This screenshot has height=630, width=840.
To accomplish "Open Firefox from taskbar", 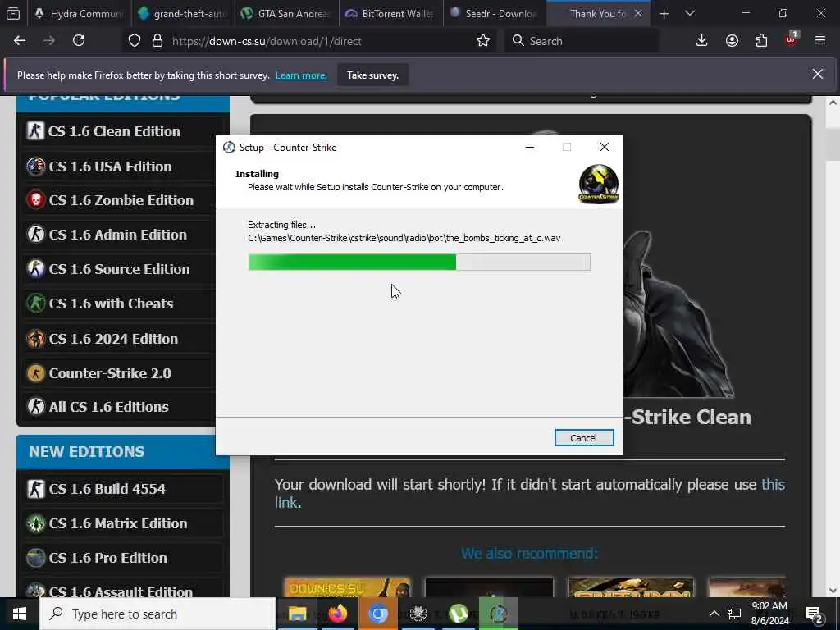I will [337, 614].
